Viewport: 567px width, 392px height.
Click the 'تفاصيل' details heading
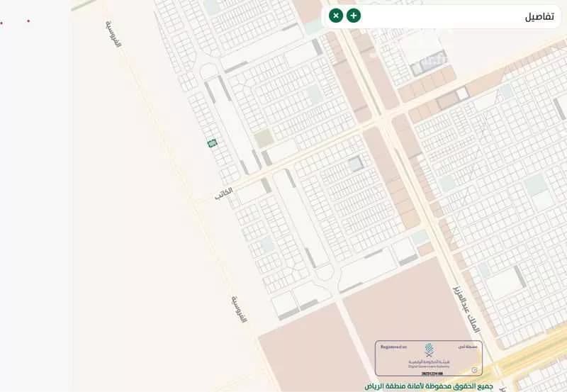click(x=539, y=16)
